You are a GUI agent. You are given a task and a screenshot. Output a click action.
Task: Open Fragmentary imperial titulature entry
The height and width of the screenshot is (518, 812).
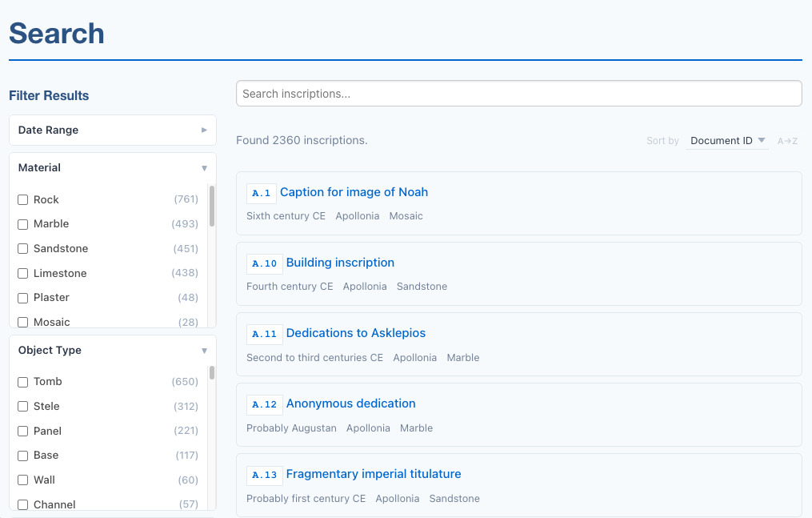[373, 474]
